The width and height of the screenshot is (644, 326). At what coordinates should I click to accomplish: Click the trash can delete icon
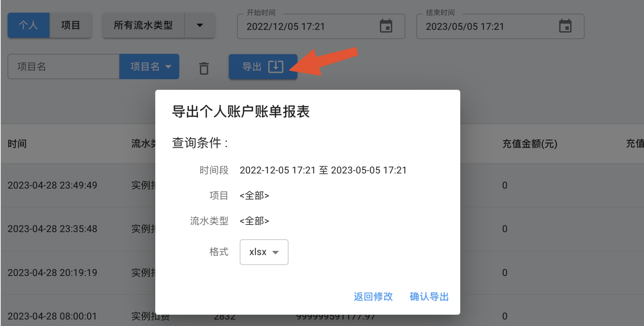point(204,68)
